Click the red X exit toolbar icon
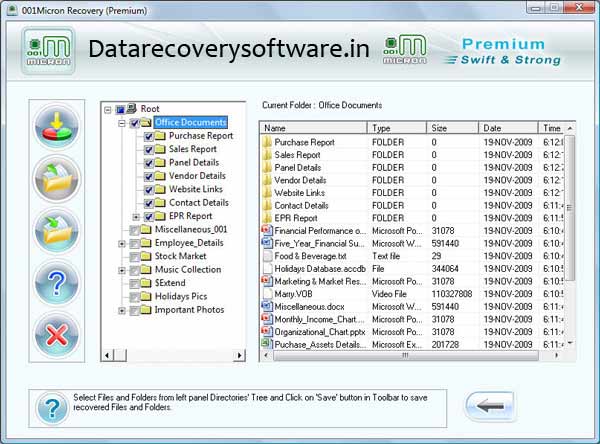Viewport: 600px width, 444px height. point(57,336)
